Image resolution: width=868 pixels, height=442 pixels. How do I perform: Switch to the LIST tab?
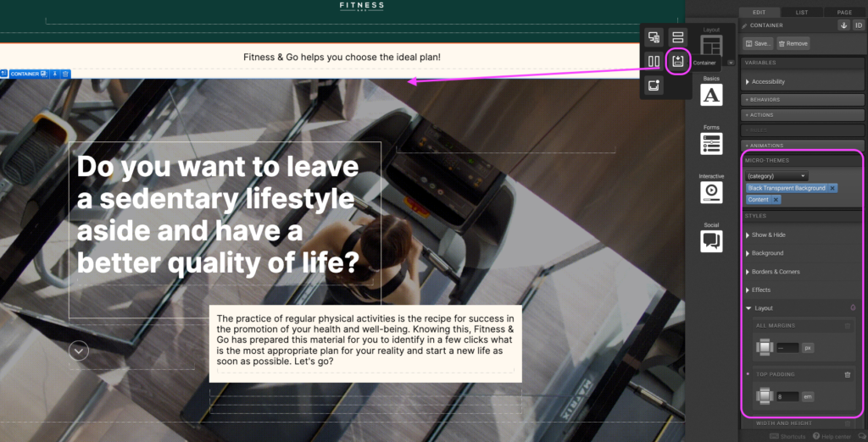[x=801, y=12]
